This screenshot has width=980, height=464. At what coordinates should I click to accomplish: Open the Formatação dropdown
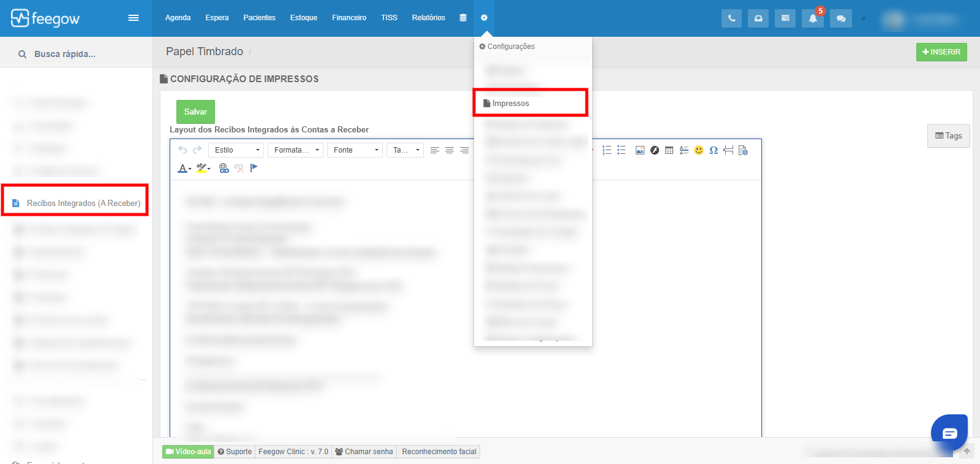click(x=295, y=150)
